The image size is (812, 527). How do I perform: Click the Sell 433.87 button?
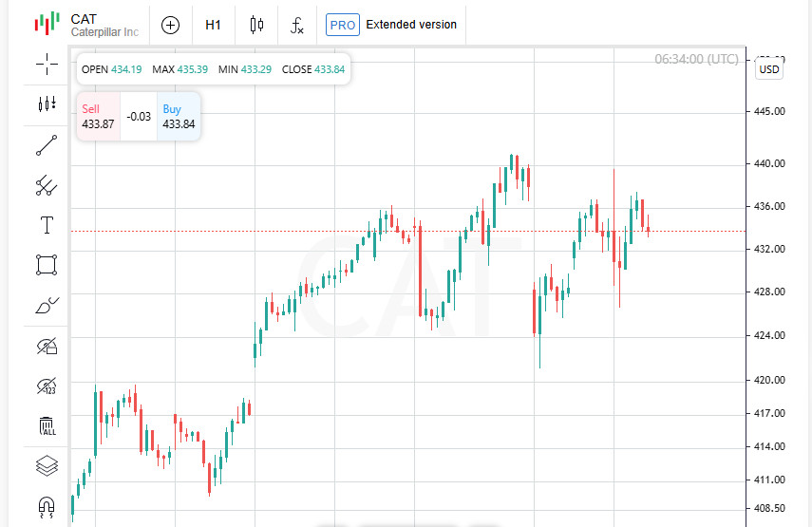(x=99, y=117)
